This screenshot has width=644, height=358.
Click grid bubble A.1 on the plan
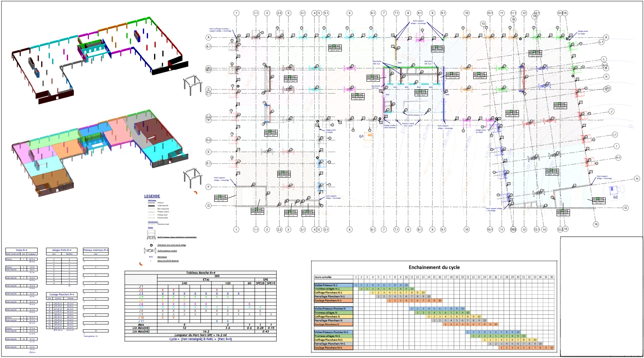(x=209, y=47)
